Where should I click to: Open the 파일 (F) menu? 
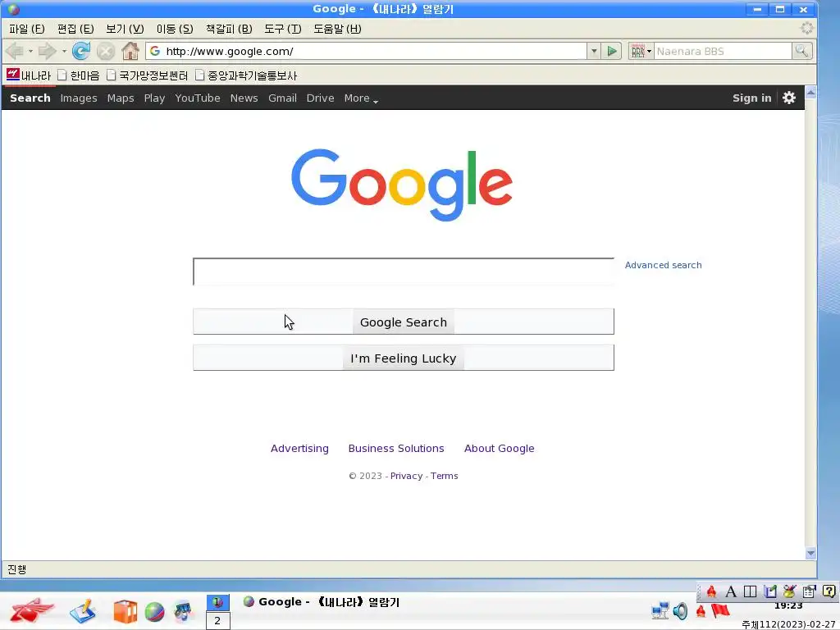27,29
